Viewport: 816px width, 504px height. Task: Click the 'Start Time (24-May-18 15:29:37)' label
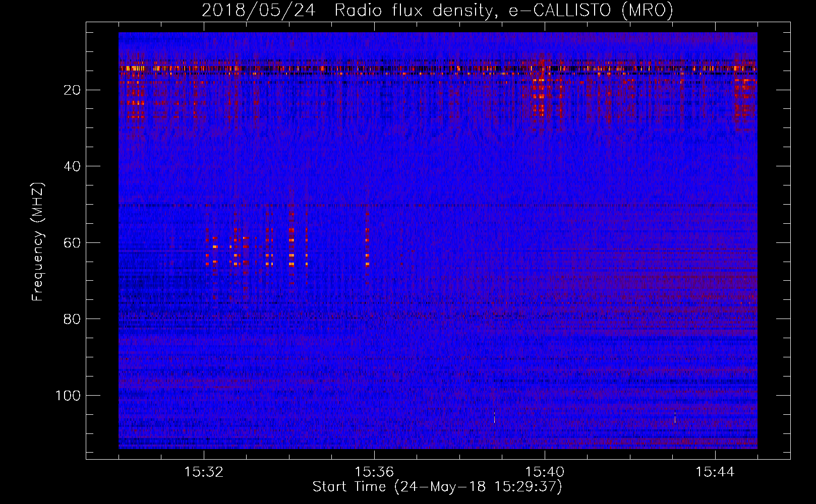click(437, 487)
